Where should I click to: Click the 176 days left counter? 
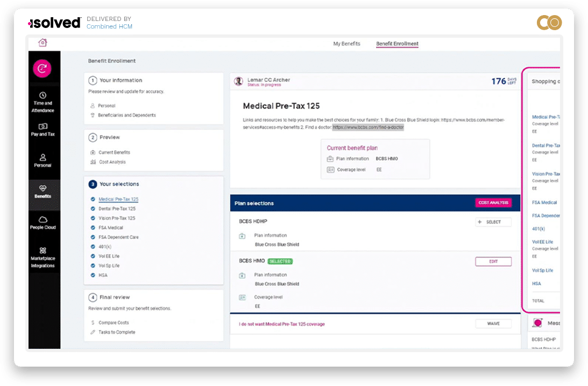pos(504,81)
